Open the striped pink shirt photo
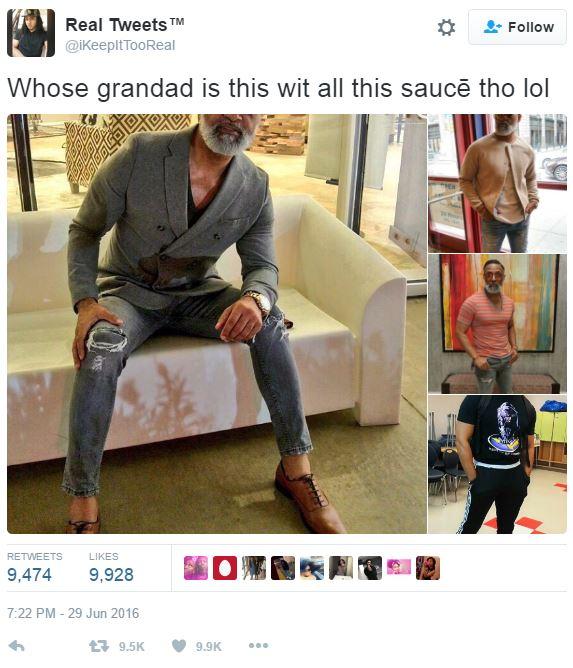Viewport: 573px width, 668px height. coord(497,324)
